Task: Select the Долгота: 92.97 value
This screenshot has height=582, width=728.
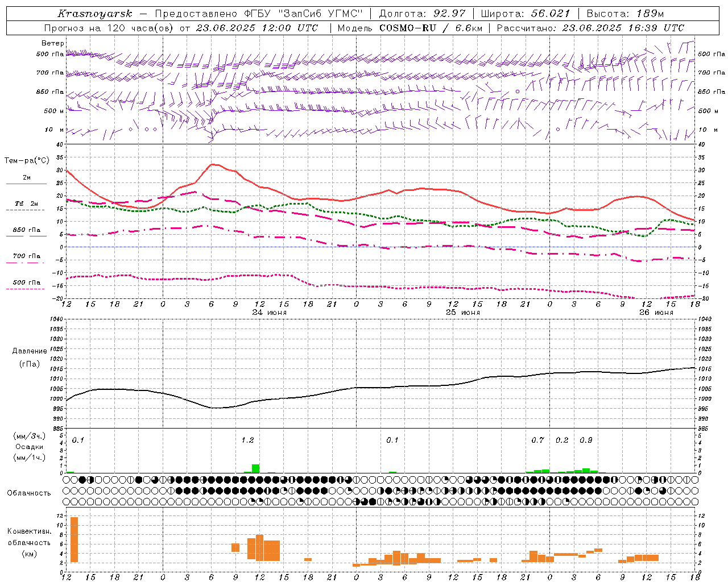Action: click(422, 14)
